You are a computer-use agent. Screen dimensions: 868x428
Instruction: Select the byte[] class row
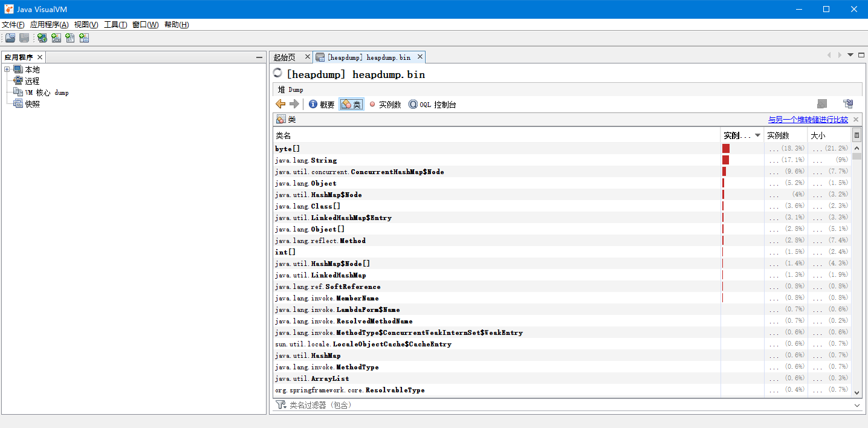pyautogui.click(x=562, y=148)
